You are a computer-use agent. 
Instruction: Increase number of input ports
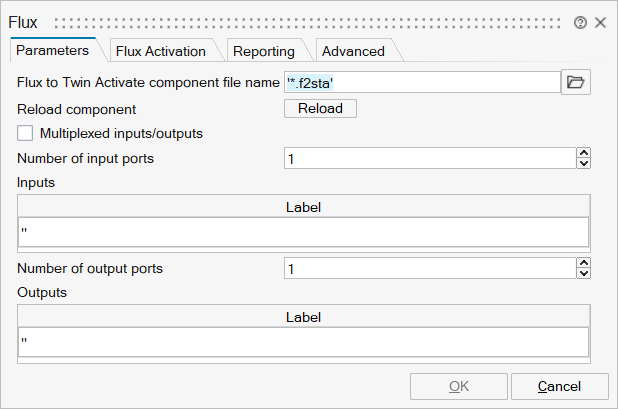point(584,153)
